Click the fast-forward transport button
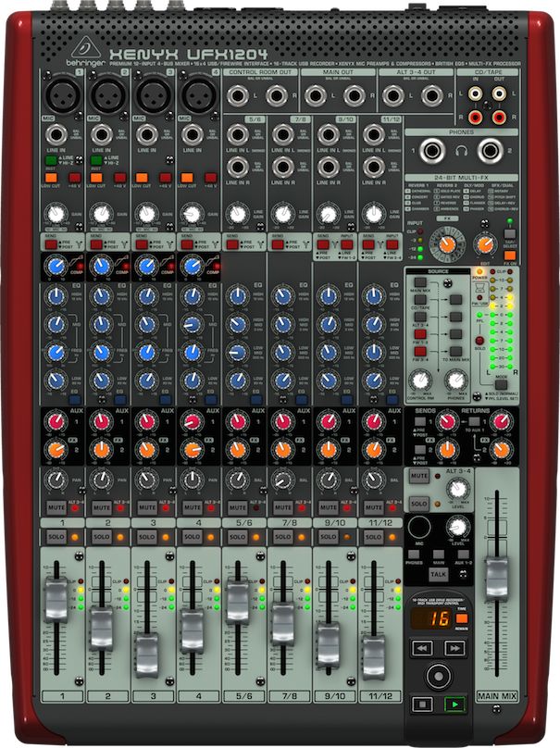This screenshot has width=560, height=748. click(454, 648)
